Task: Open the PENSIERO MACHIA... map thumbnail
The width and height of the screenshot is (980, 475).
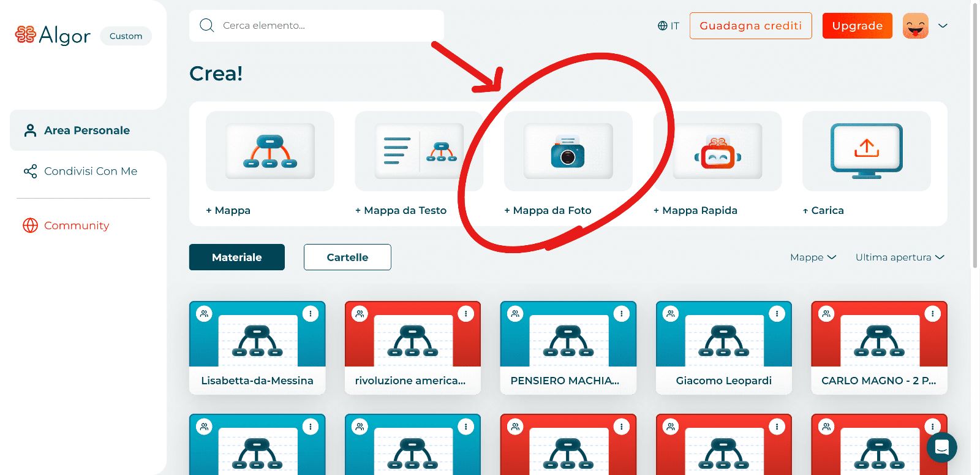Action: (x=568, y=334)
